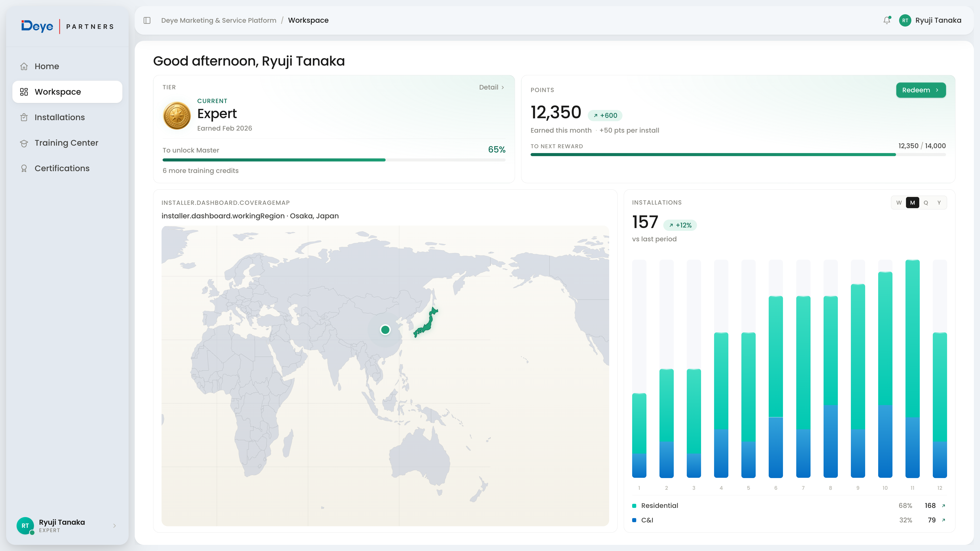Click the To unlock Master progress bar
The height and width of the screenshot is (551, 980).
pyautogui.click(x=334, y=160)
